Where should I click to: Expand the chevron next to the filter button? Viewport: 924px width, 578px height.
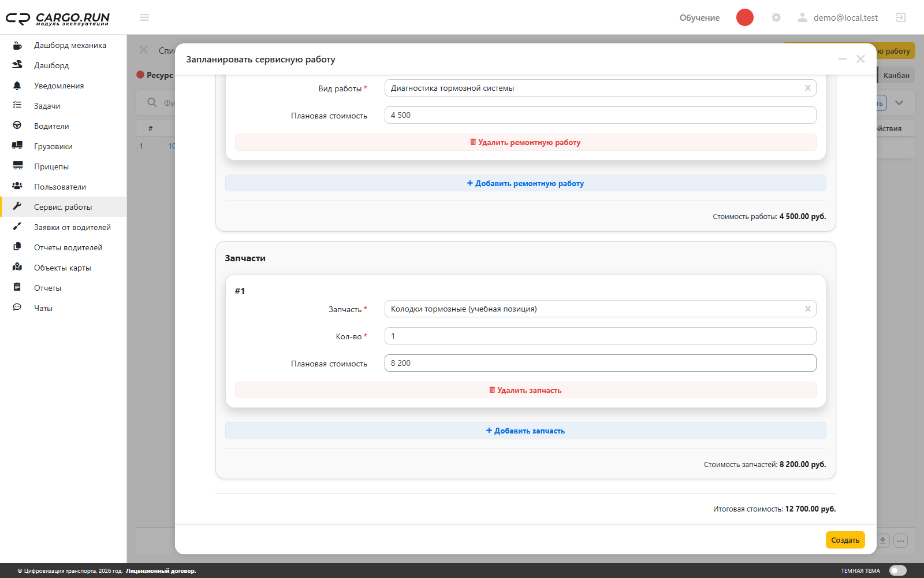(x=899, y=103)
